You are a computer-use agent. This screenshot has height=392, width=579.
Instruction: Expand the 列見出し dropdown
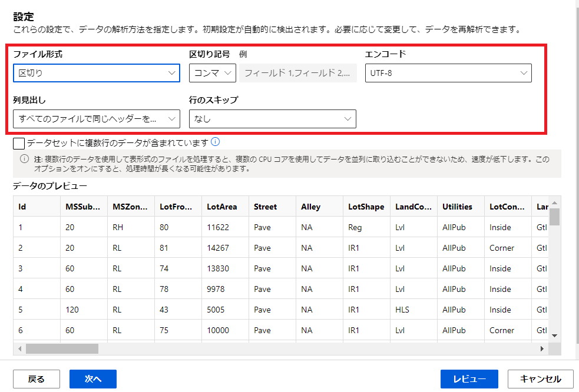point(97,119)
